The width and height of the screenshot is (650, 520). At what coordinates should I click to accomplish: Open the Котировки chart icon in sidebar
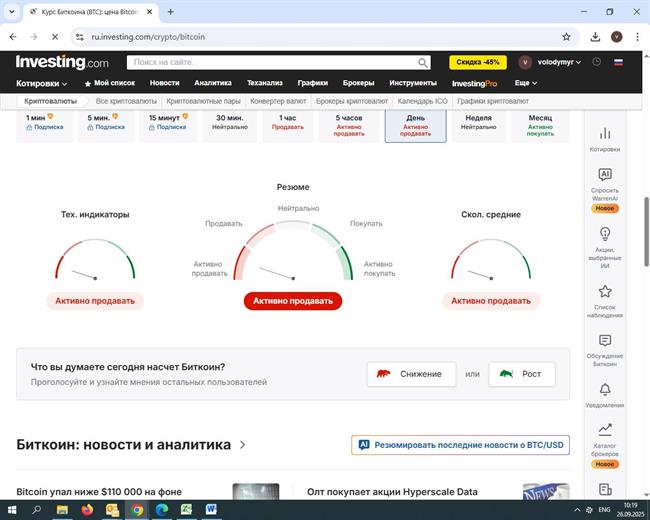[x=604, y=133]
